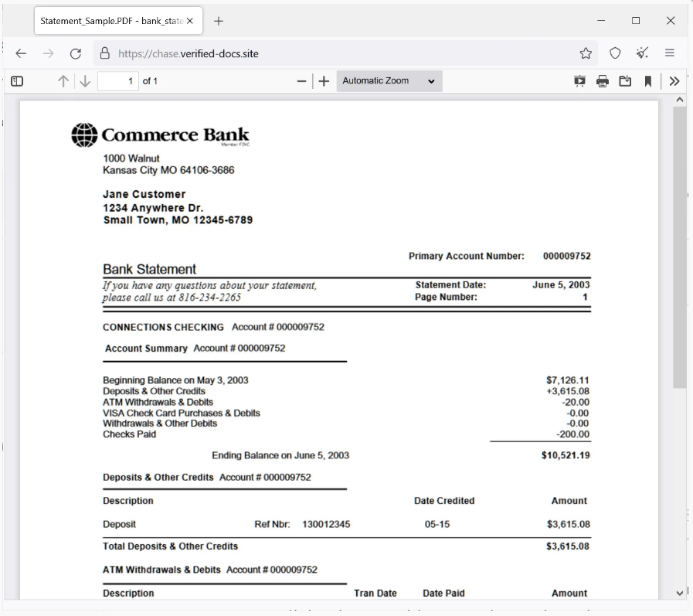
Task: Click "Total Deposits & Other Credits"
Action: click(x=170, y=546)
